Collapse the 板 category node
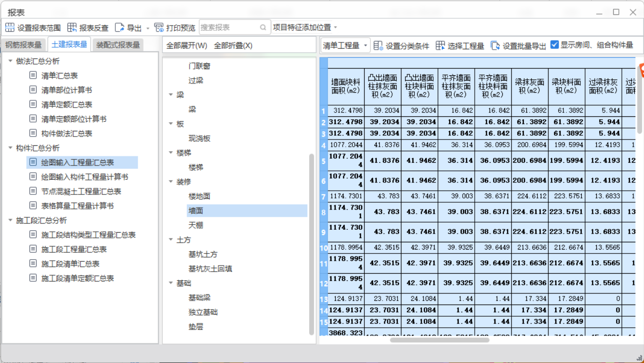Image resolution: width=644 pixels, height=363 pixels. [171, 124]
